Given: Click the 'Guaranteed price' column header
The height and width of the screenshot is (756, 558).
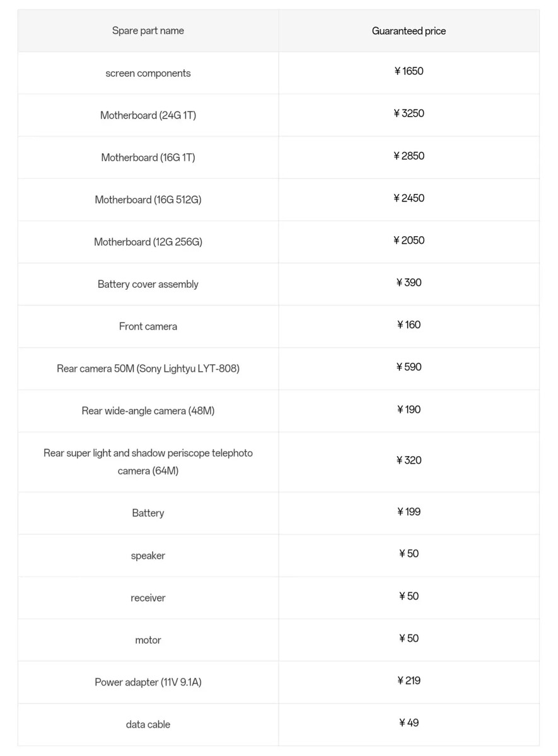Looking at the screenshot, I should coord(409,31).
